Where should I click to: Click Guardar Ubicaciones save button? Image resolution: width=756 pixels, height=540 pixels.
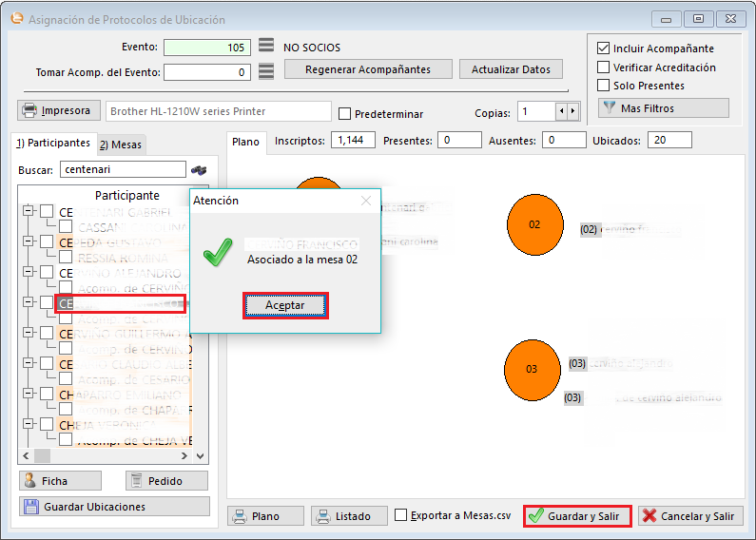coord(114,507)
